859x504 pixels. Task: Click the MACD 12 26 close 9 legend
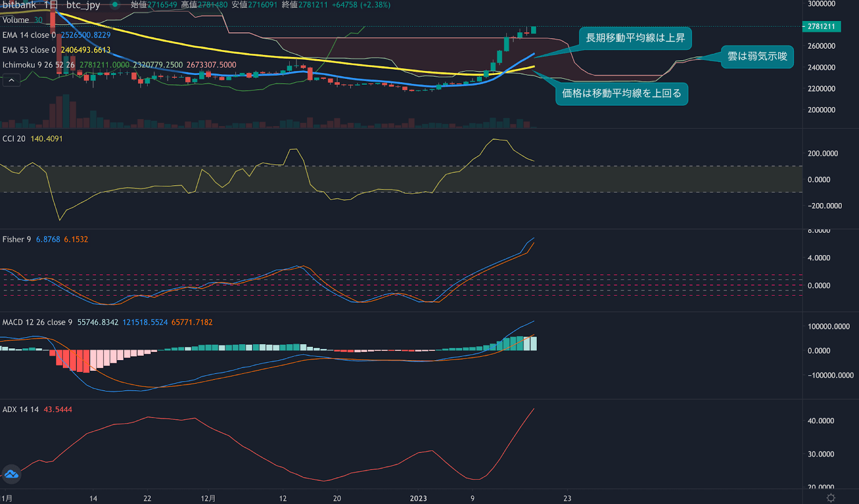(x=37, y=323)
